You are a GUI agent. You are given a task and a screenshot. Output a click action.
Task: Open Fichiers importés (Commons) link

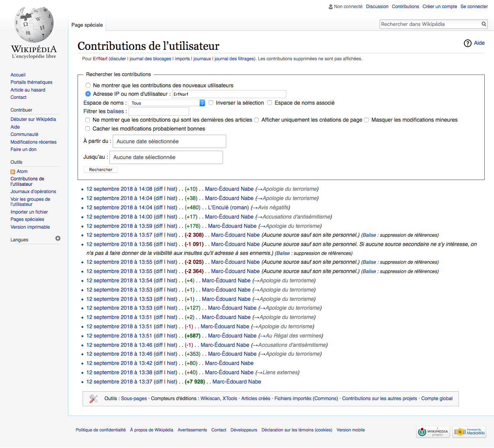click(306, 399)
